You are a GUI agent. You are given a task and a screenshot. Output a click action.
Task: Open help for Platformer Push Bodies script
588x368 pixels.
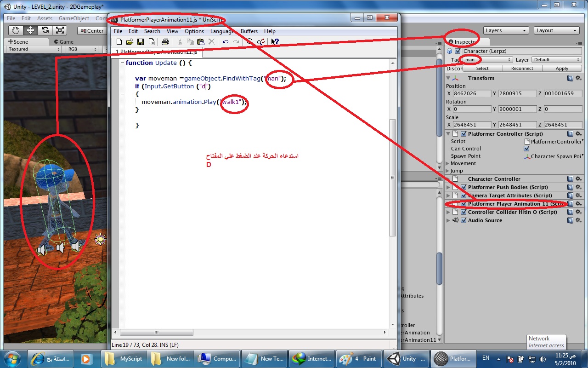pos(570,187)
